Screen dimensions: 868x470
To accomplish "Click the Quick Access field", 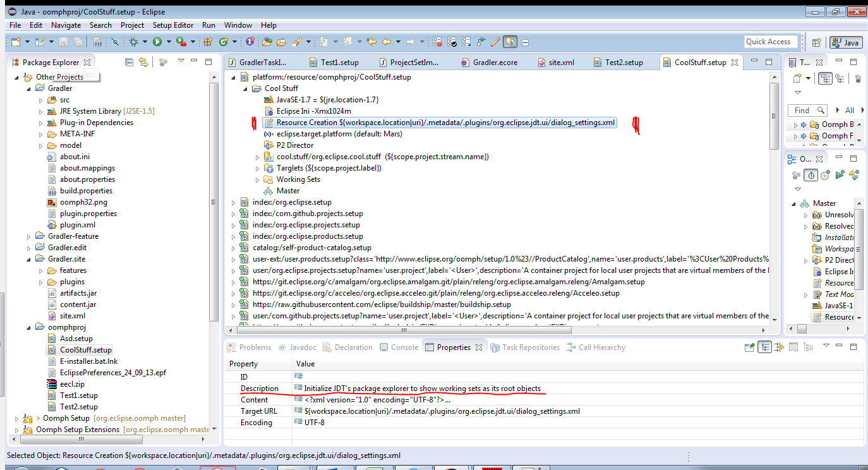I will click(x=769, y=42).
